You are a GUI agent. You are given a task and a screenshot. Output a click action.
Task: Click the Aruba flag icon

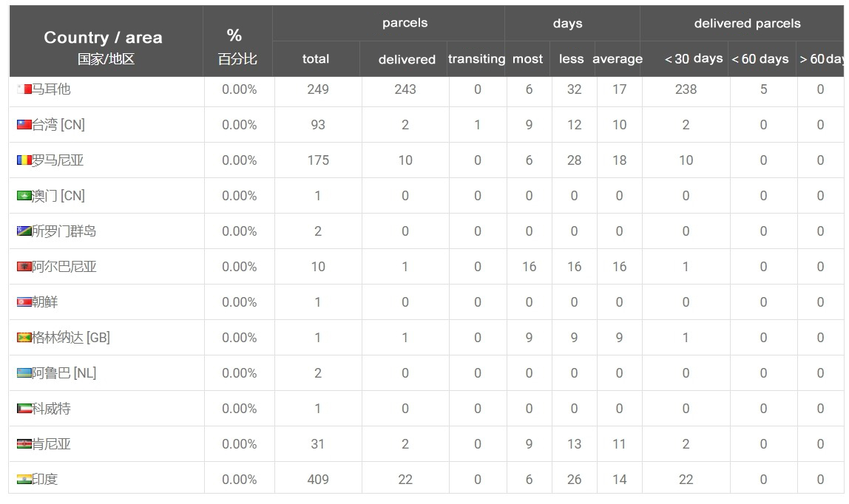24,373
